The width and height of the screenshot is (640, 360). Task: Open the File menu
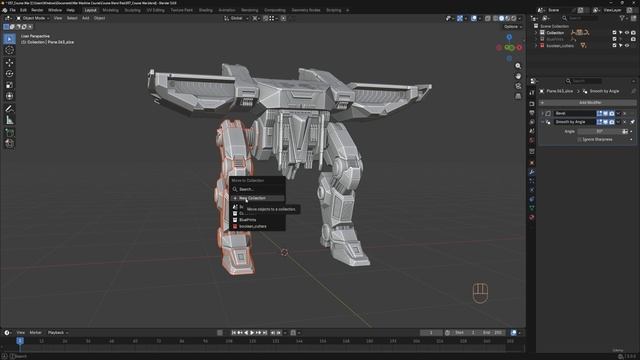click(13, 10)
